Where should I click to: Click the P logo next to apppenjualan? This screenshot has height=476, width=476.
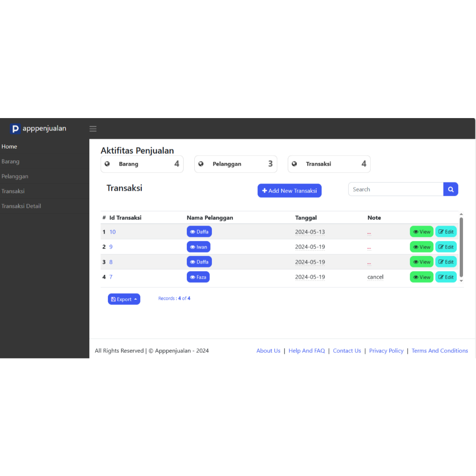pos(15,129)
